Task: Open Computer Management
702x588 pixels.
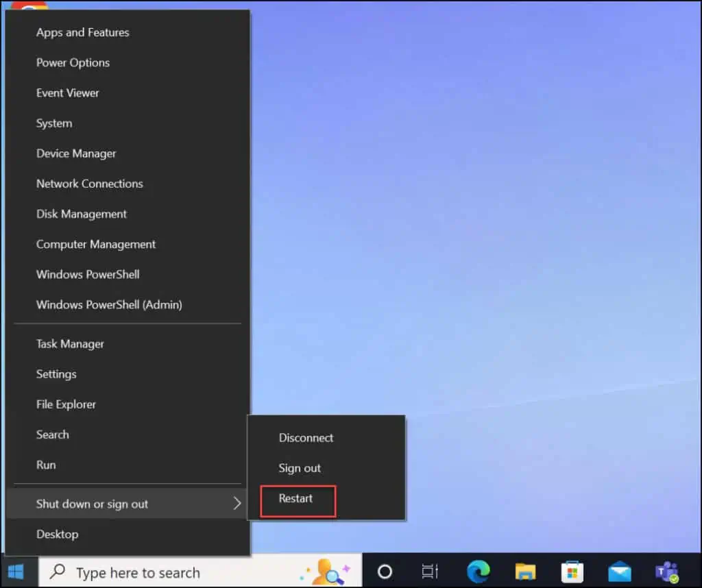Action: [x=127, y=245]
